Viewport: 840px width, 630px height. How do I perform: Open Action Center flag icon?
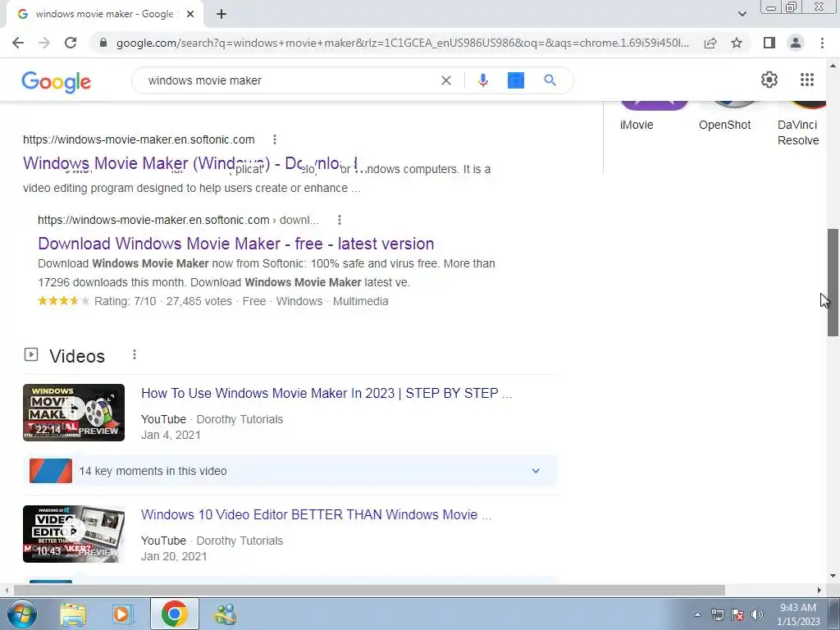[x=737, y=614]
